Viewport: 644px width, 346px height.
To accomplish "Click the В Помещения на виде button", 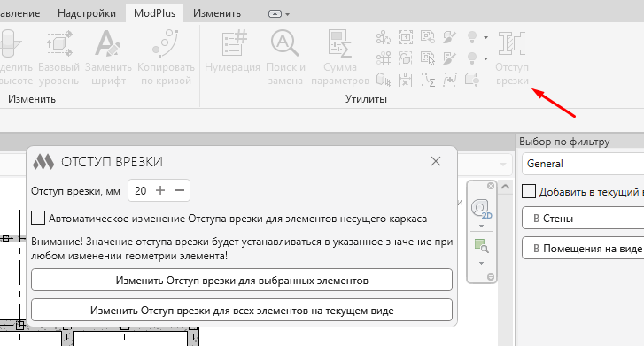I will pyautogui.click(x=583, y=249).
